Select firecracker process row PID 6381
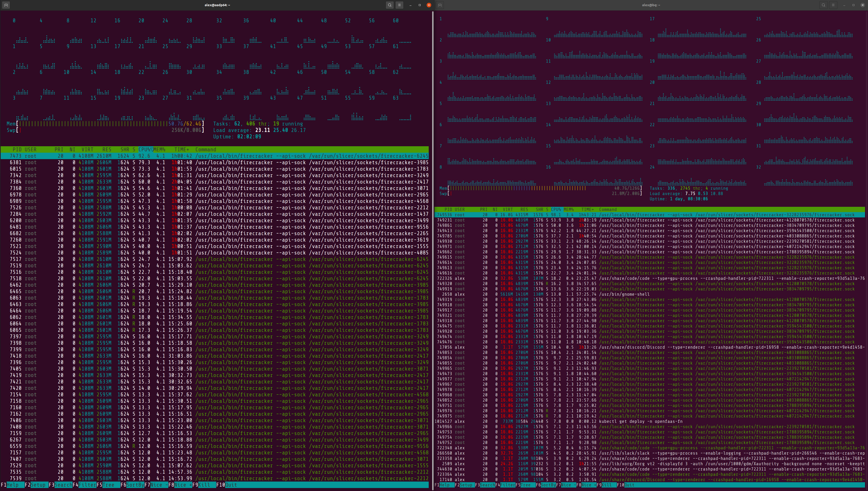 click(214, 163)
